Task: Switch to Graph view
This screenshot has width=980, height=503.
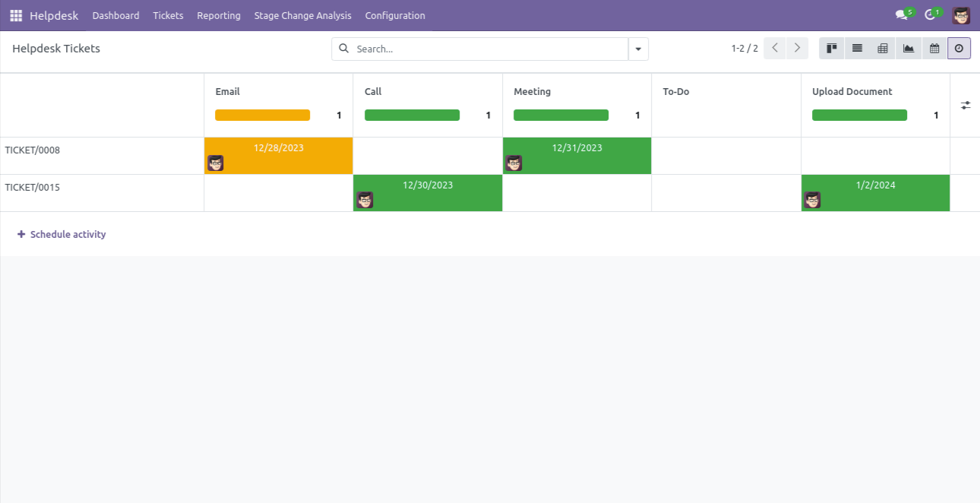Action: pos(909,49)
